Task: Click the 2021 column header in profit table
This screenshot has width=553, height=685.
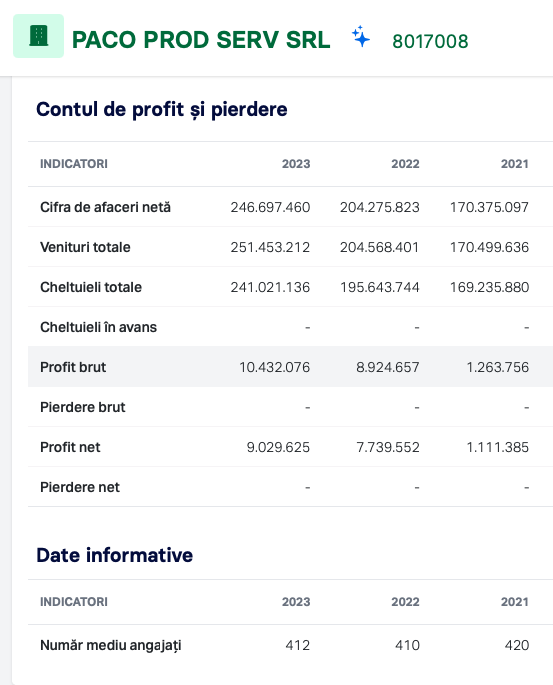Action: pos(515,164)
